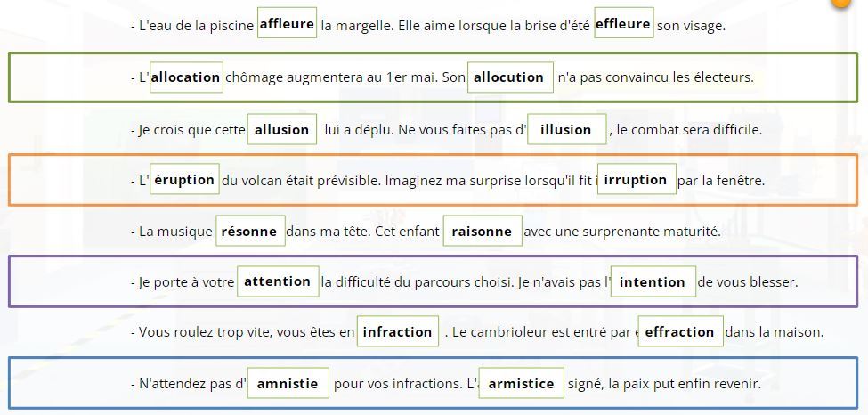The height and width of the screenshot is (415, 868).
Task: Select the 'irruption' answer box
Action: (x=637, y=179)
